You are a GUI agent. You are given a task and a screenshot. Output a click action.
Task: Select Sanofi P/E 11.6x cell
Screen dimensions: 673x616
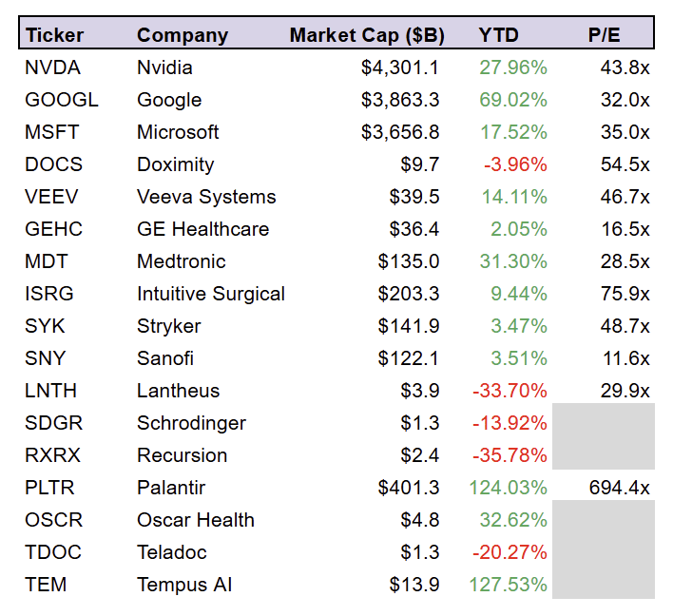click(x=626, y=358)
